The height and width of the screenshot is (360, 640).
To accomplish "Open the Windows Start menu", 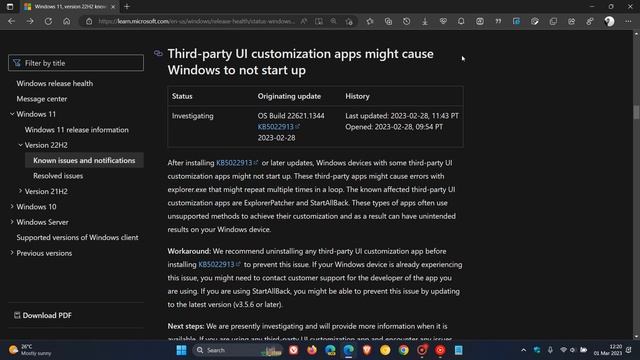I will pos(181,350).
